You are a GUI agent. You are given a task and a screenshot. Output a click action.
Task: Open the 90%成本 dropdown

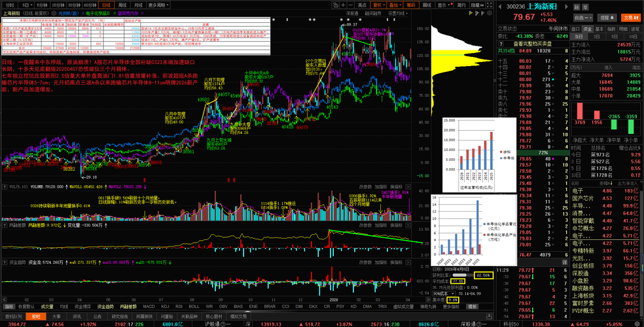tap(444, 294)
